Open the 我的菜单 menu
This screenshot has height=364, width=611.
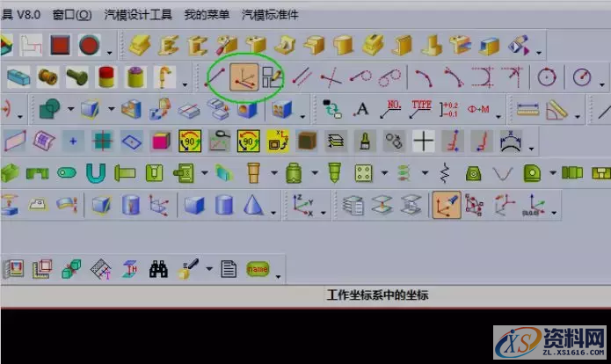pos(207,15)
